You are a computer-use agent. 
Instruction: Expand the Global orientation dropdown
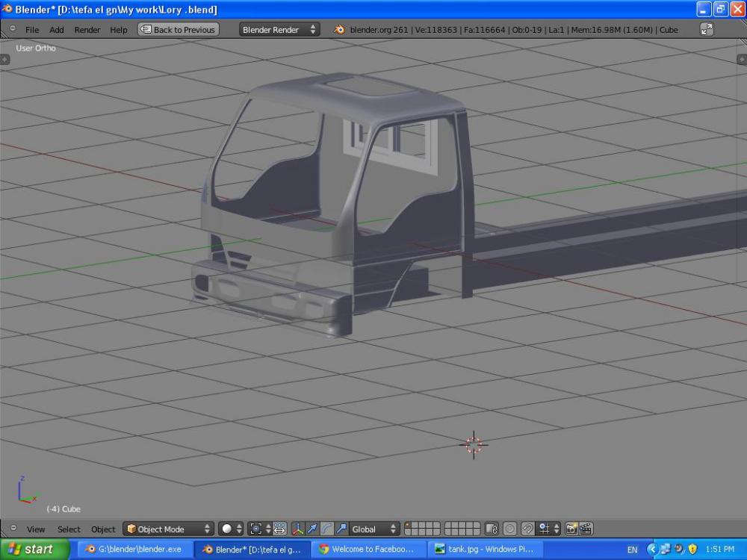pyautogui.click(x=374, y=529)
